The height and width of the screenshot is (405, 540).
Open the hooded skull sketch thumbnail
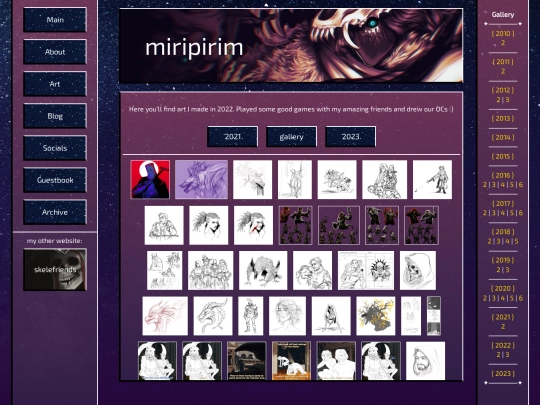(418, 270)
